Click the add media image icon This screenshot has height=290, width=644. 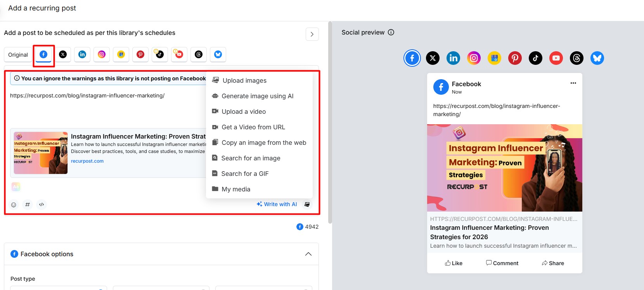click(307, 204)
